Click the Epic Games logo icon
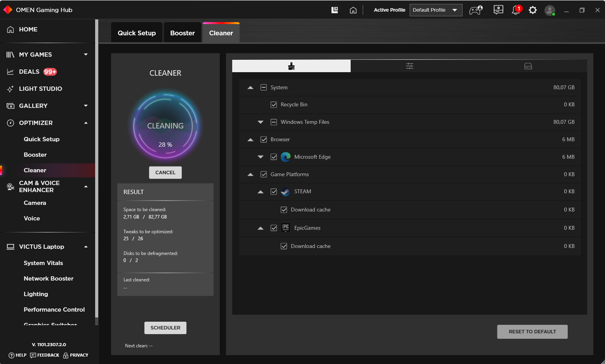Viewport: 605px width, 364px height. point(285,228)
